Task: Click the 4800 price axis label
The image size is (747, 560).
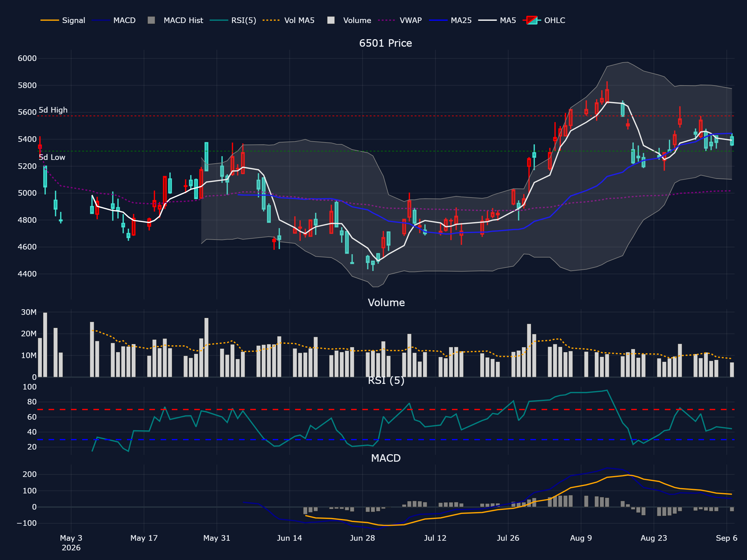Action: [x=27, y=220]
